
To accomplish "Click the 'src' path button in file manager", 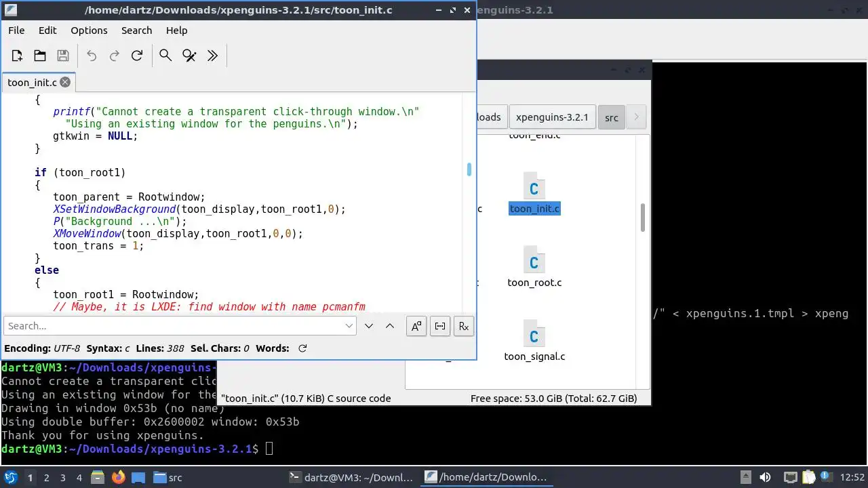I will tap(611, 117).
